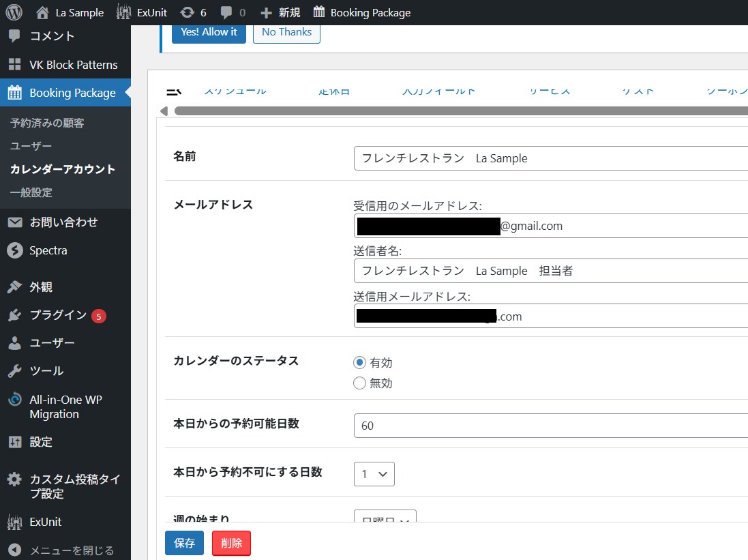Click the plus 新規 item
748x560 pixels.
(280, 12)
